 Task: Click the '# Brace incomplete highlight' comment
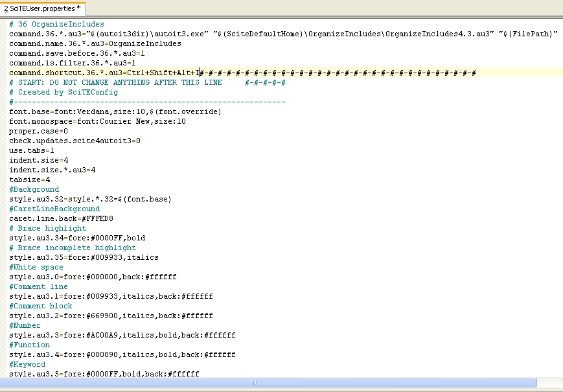click(x=73, y=248)
